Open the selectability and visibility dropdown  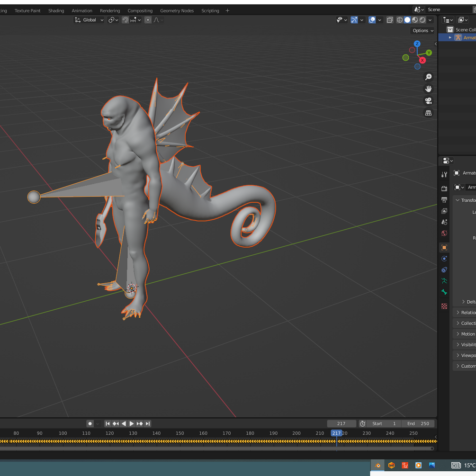click(342, 20)
